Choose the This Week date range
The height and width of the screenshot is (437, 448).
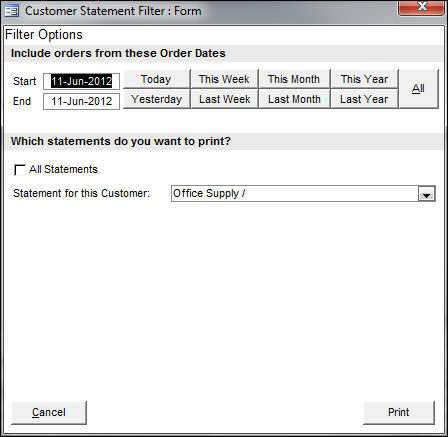224,79
